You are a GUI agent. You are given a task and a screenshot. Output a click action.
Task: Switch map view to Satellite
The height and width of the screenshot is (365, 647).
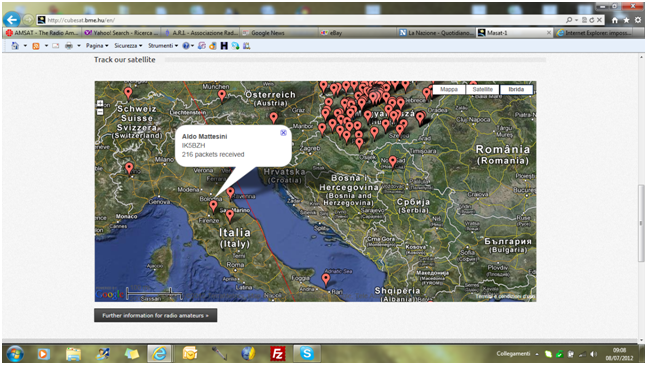click(x=482, y=89)
